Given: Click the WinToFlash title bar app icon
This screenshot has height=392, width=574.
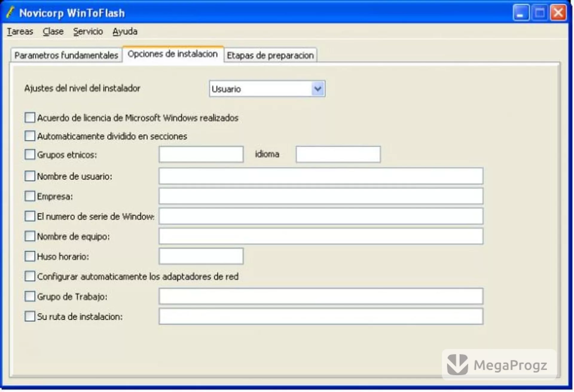Looking at the screenshot, I should 10,13.
